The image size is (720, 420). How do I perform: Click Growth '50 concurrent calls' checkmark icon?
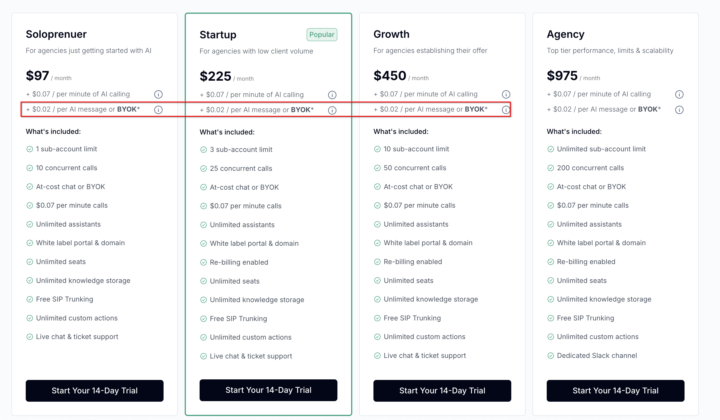point(377,168)
